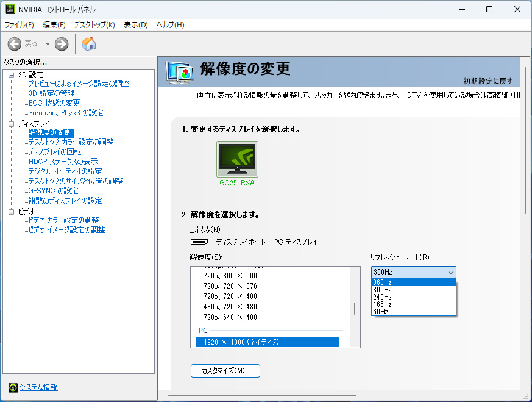Open Surround、PhysX の設定 page

(x=66, y=113)
